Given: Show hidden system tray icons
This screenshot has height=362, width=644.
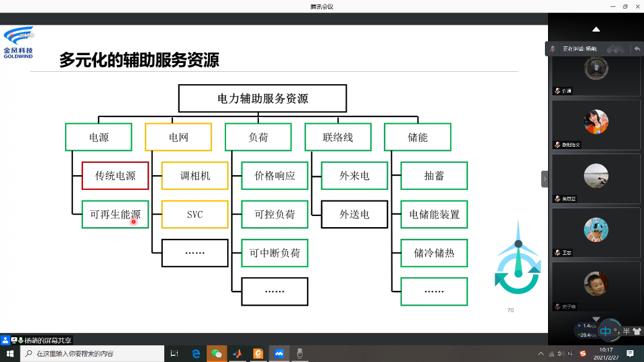Looking at the screenshot, I should pyautogui.click(x=541, y=353).
